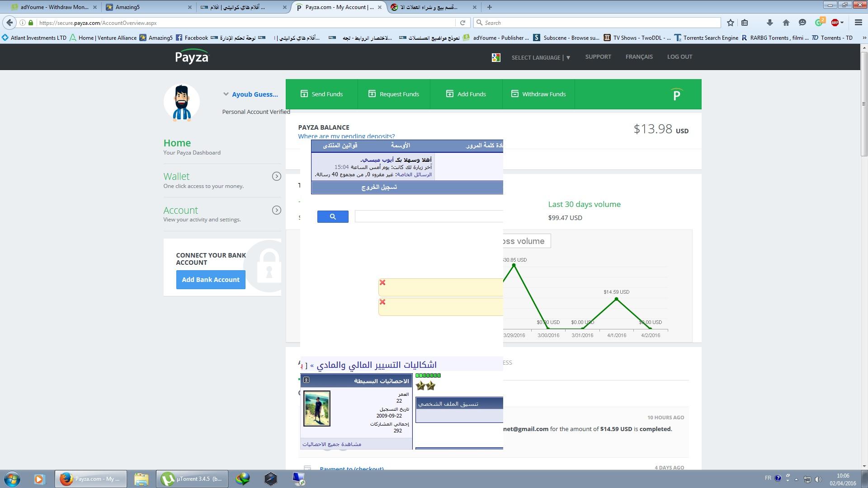The height and width of the screenshot is (488, 868).
Task: Open the Request Funds tab
Action: tap(394, 94)
